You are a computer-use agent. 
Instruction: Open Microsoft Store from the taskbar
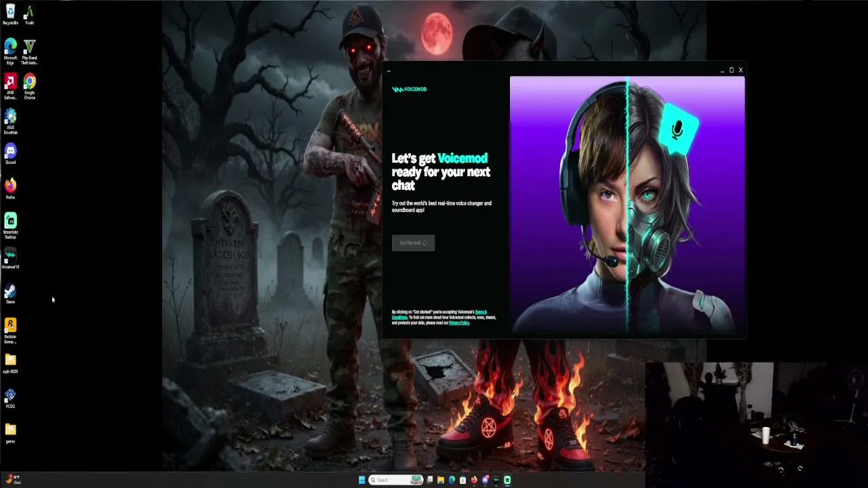[462, 480]
